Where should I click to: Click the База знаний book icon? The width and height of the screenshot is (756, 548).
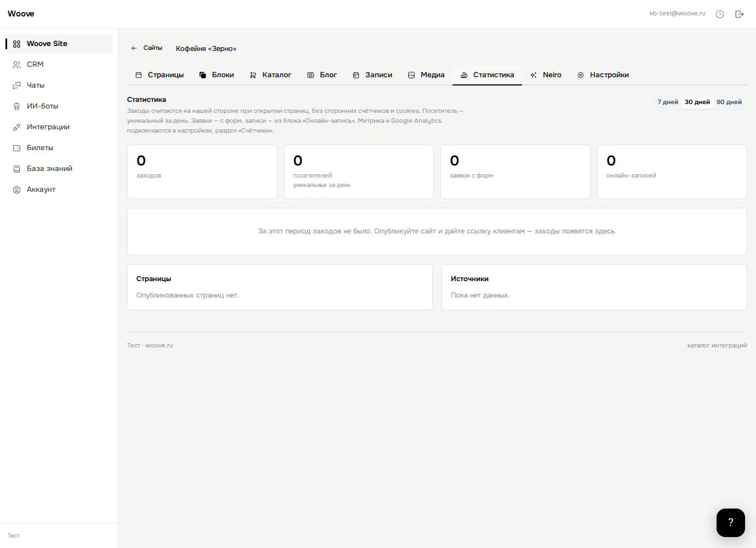tap(16, 169)
